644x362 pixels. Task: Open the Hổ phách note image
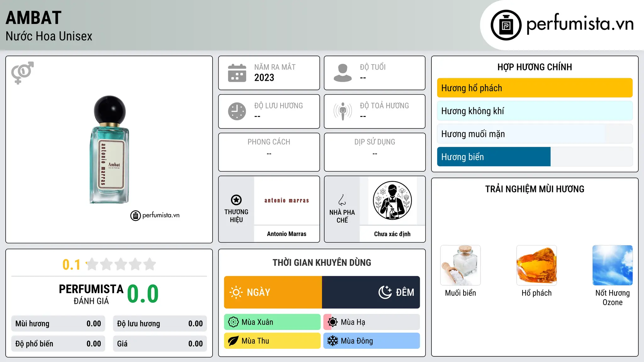(536, 265)
